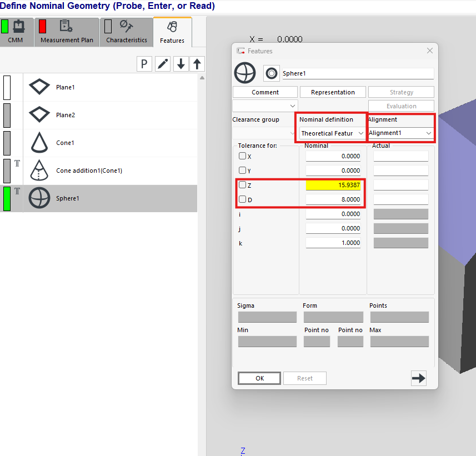Click the yellow Z nominal value field
476x456 pixels.
[x=333, y=186]
